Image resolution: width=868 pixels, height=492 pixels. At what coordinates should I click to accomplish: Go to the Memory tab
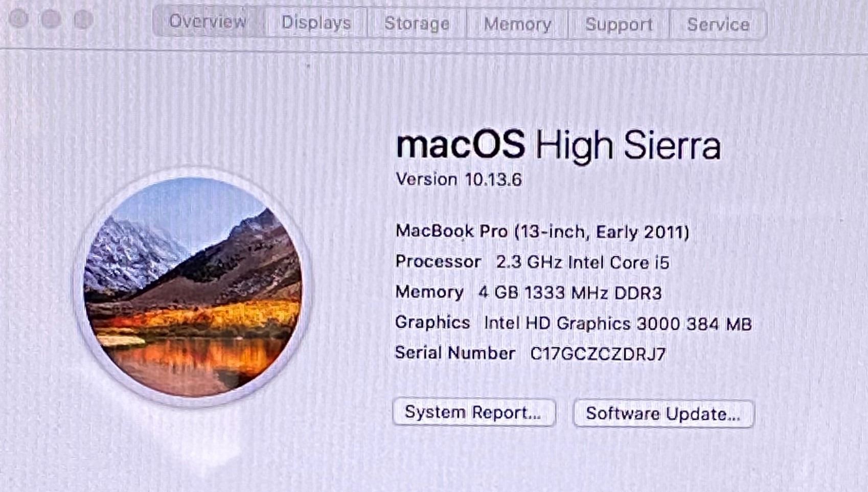517,24
